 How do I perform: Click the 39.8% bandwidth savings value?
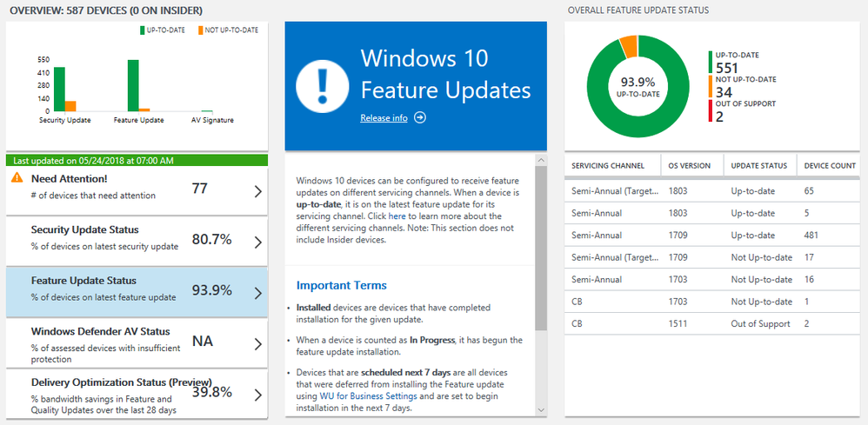(x=212, y=392)
